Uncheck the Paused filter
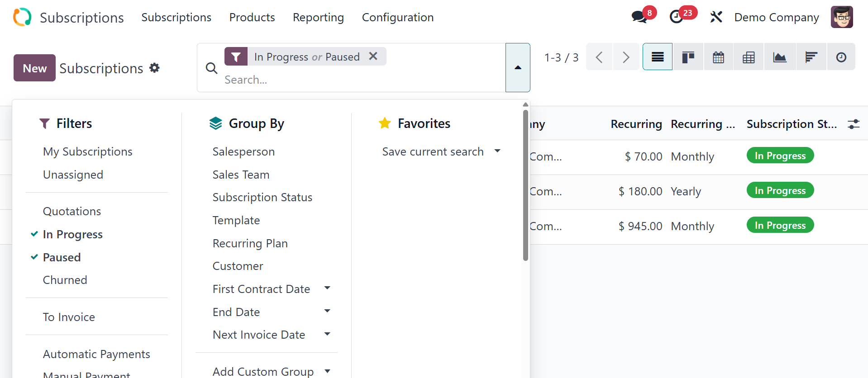Viewport: 868px width, 378px height. pos(62,257)
